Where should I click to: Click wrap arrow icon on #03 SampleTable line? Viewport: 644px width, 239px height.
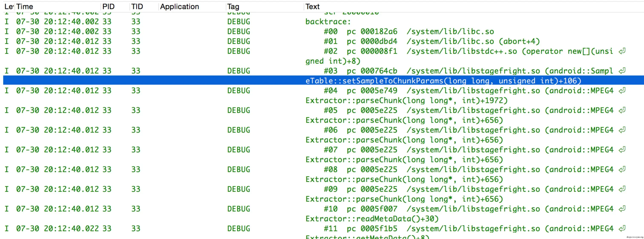622,71
